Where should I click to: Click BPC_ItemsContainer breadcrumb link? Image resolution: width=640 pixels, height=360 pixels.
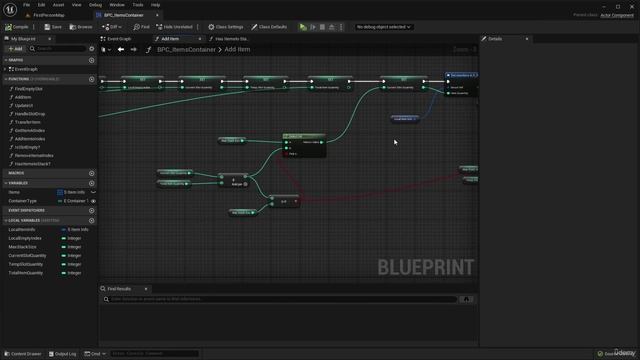(x=186, y=49)
